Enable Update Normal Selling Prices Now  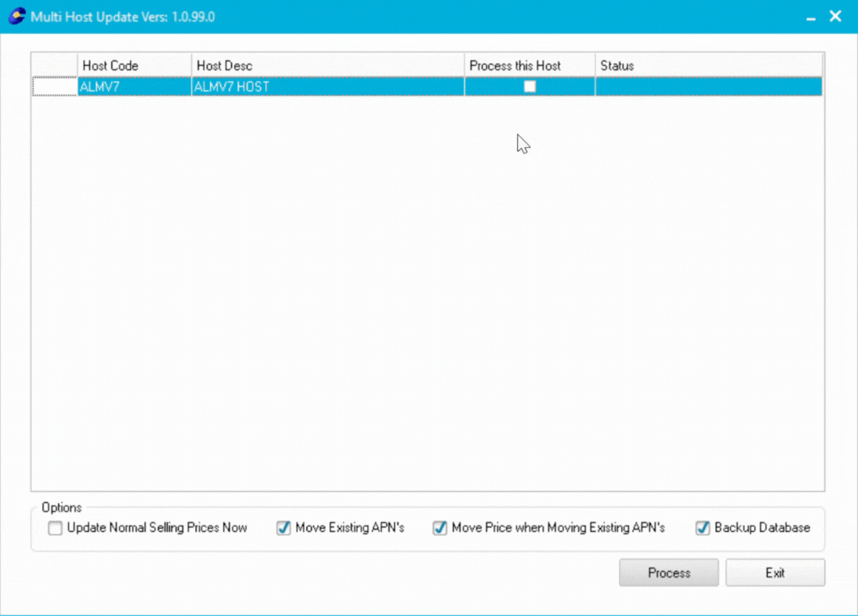click(x=55, y=528)
